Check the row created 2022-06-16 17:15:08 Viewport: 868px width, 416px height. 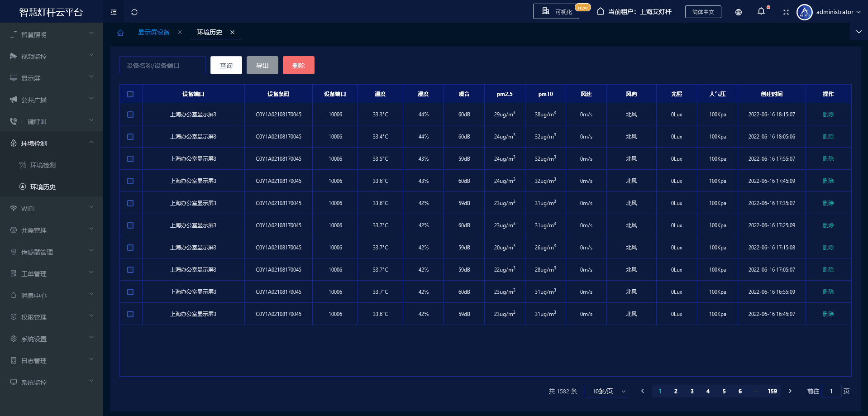tap(130, 248)
